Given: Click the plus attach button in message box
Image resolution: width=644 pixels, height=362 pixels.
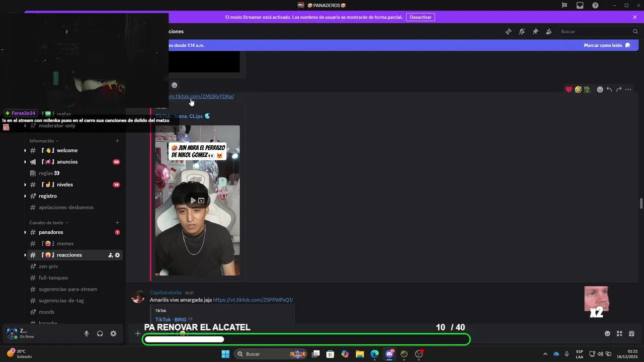Looking at the screenshot, I should tap(137, 333).
